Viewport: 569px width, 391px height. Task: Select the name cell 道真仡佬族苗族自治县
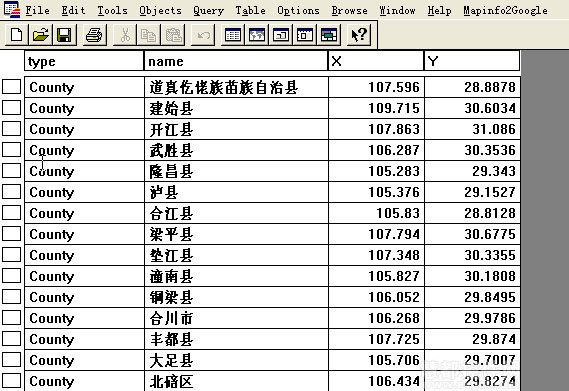(x=237, y=87)
